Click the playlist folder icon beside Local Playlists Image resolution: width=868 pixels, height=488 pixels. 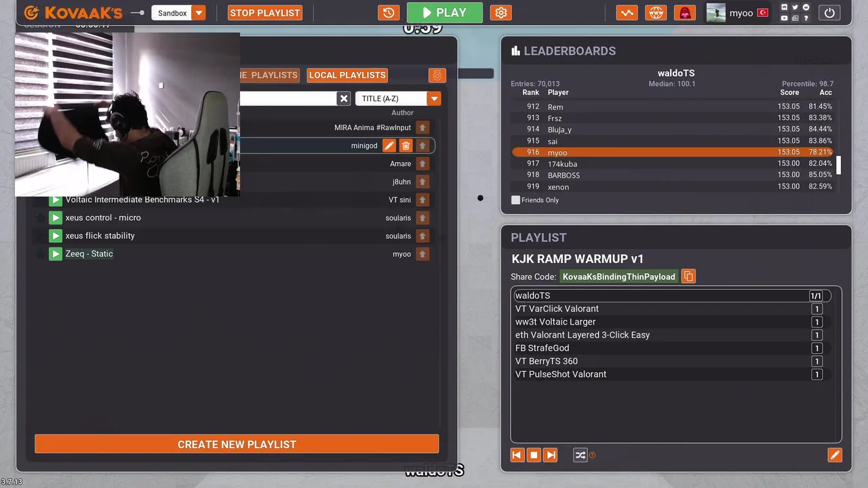[x=437, y=75]
